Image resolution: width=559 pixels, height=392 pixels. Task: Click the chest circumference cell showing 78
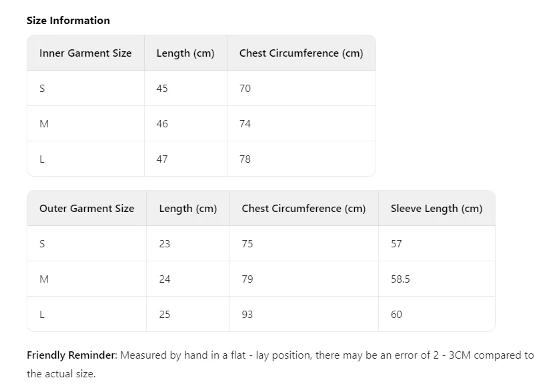245,159
